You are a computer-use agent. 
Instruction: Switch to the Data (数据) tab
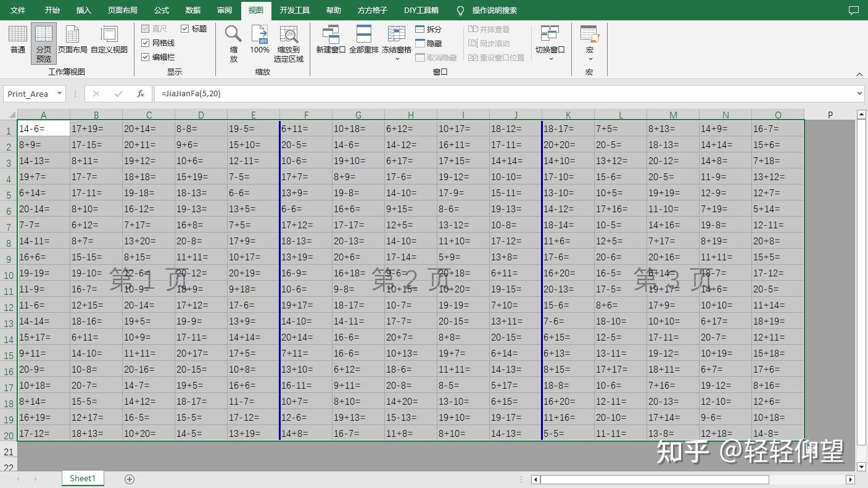click(x=193, y=10)
